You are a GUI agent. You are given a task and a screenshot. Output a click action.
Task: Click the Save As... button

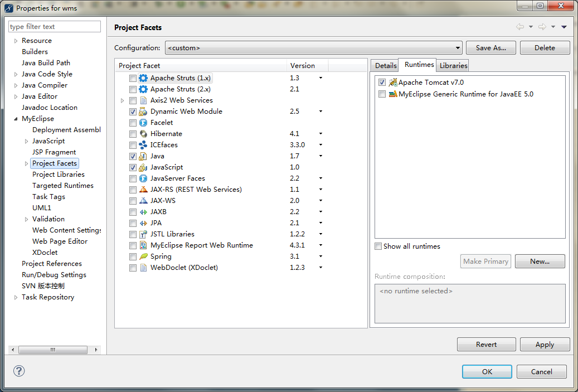[490, 48]
